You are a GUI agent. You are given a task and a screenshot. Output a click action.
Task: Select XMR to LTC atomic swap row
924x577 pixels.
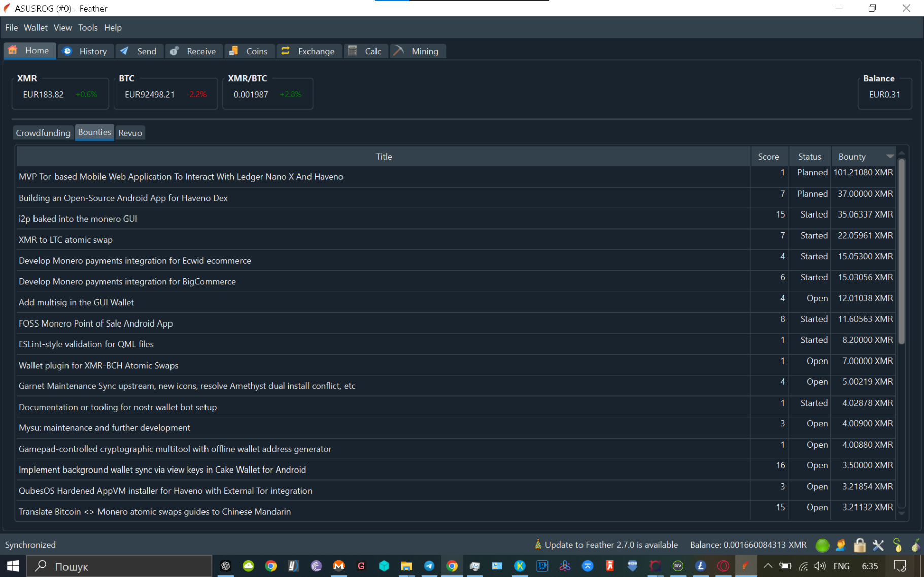[456, 240]
